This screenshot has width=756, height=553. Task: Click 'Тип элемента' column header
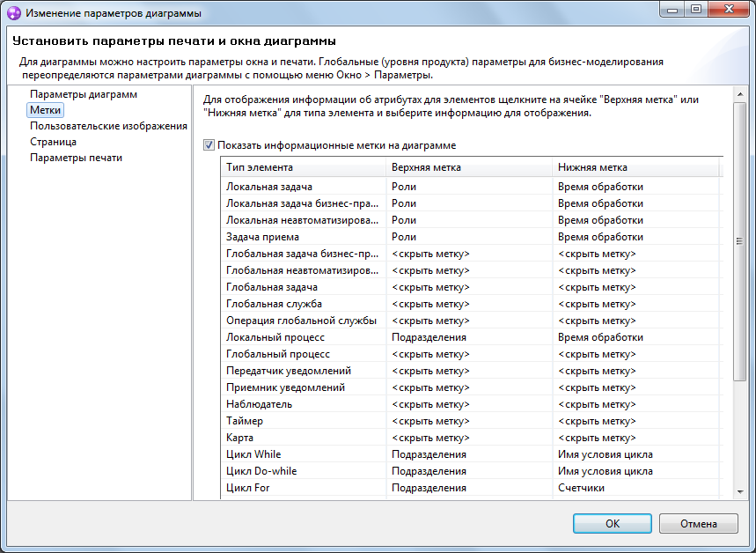click(x=304, y=167)
